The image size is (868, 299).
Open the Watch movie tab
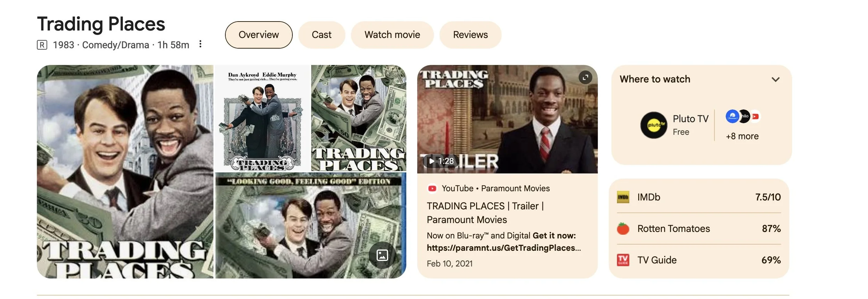(x=392, y=35)
